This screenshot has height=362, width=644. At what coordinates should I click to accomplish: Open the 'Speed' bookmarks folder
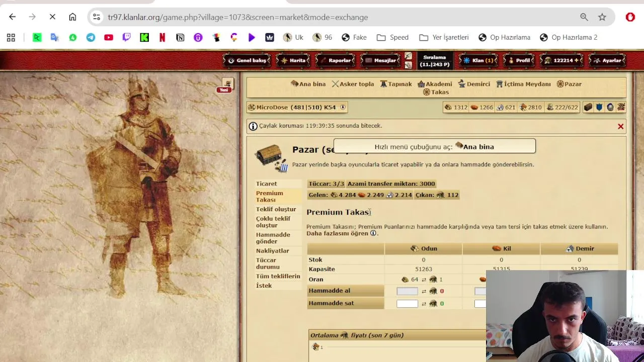click(393, 37)
